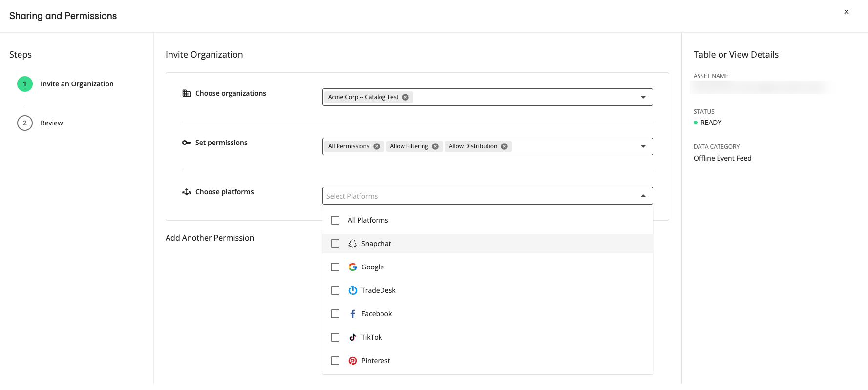This screenshot has height=390, width=868.
Task: Check the TikTok checkbox
Action: click(335, 337)
